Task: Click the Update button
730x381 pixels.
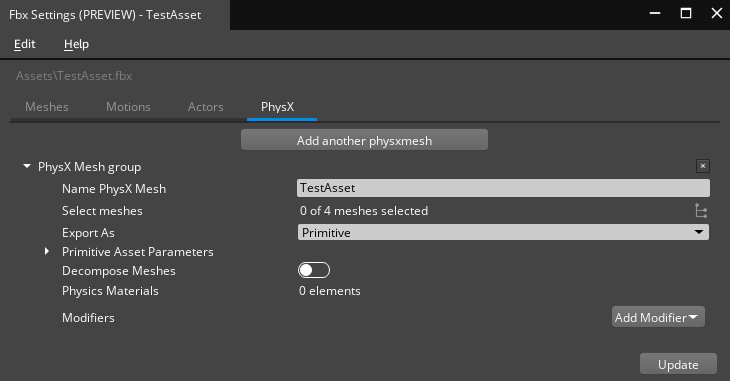Action: coord(678,364)
